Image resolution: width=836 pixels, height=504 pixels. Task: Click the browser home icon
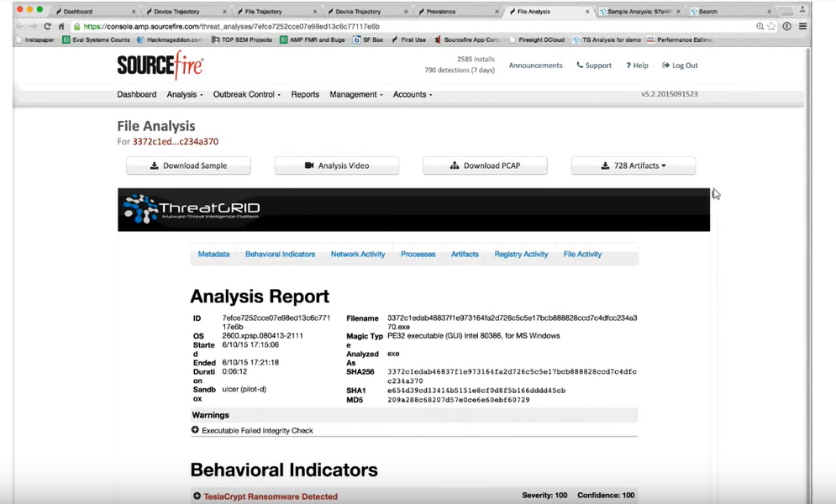point(61,26)
